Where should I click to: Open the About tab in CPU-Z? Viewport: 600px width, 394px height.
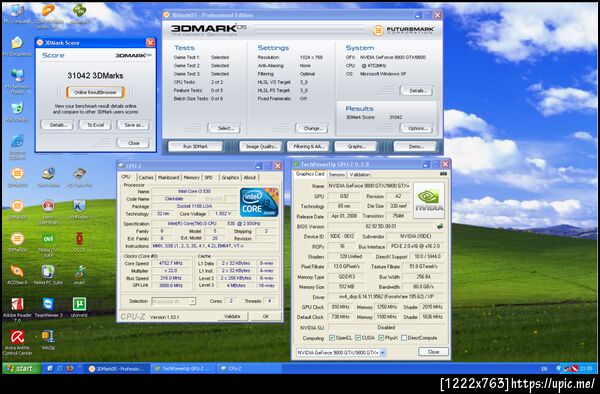click(x=250, y=177)
